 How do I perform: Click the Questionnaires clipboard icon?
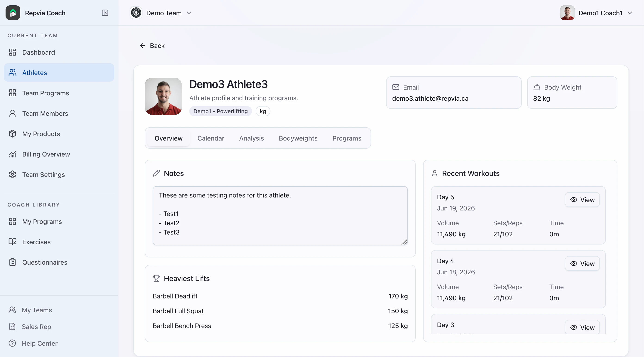point(12,263)
